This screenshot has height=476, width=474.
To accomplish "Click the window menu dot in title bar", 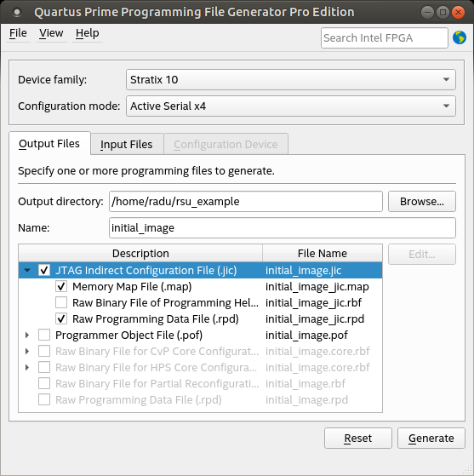I will point(17,12).
